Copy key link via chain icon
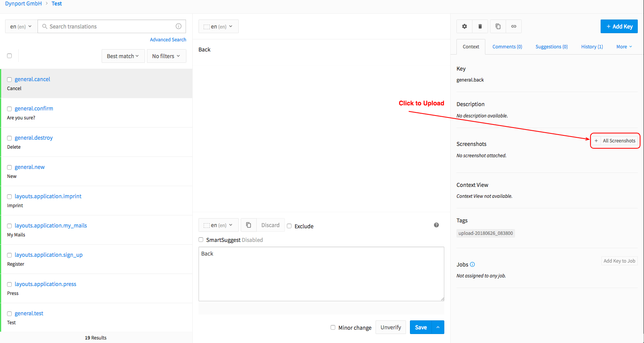Viewport: 644px width, 343px height. pos(513,27)
